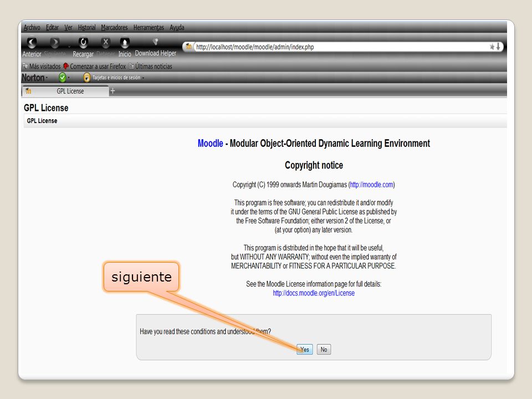This screenshot has height=399, width=532.
Task: Select the GPL License browser tab
Action: (66, 91)
